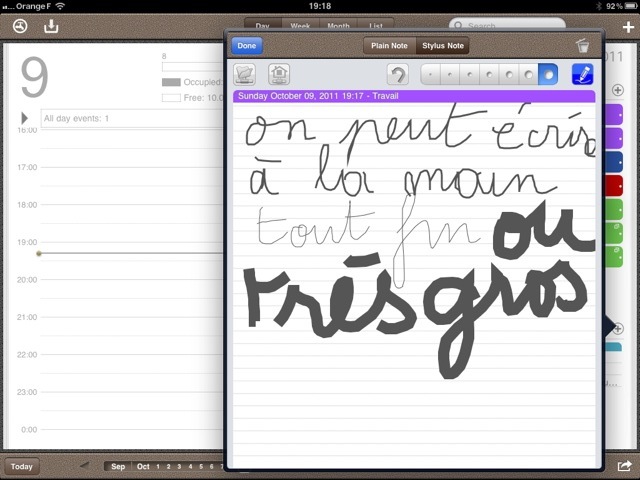
Task: Tap the import download tray icon
Action: (x=52, y=27)
